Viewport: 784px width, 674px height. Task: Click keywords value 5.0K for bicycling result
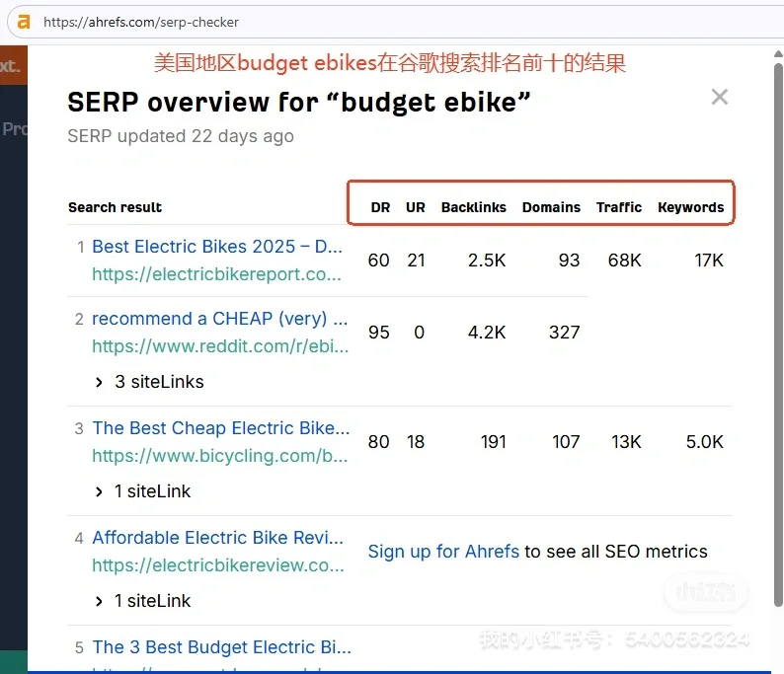point(704,442)
